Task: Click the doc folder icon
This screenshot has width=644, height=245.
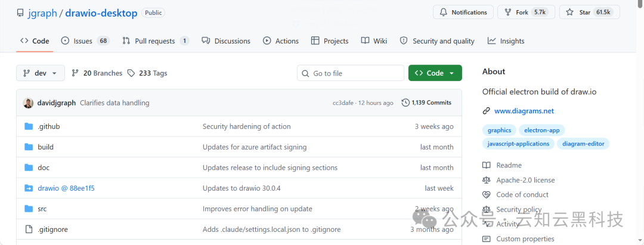Action: point(29,168)
